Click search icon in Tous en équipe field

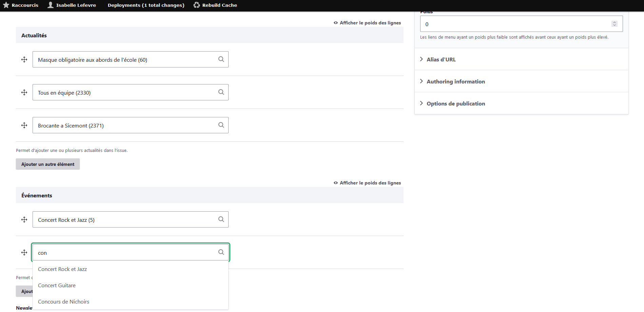tap(221, 92)
